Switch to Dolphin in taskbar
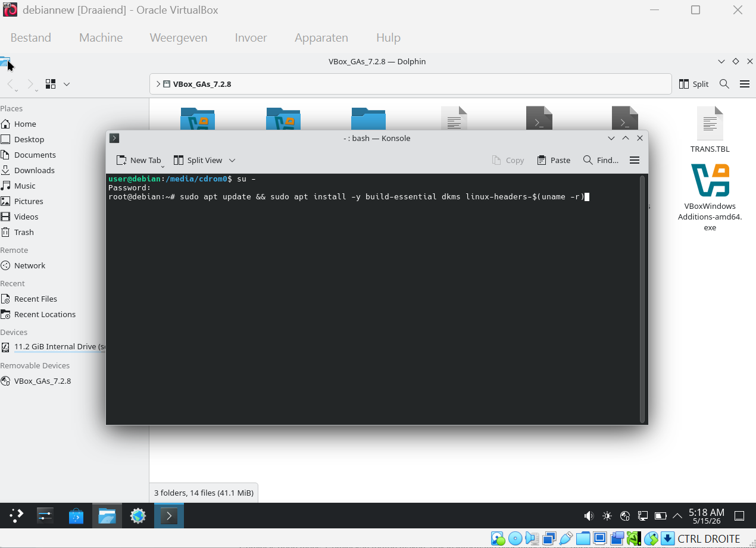Viewport: 756px width, 548px height. point(107,515)
